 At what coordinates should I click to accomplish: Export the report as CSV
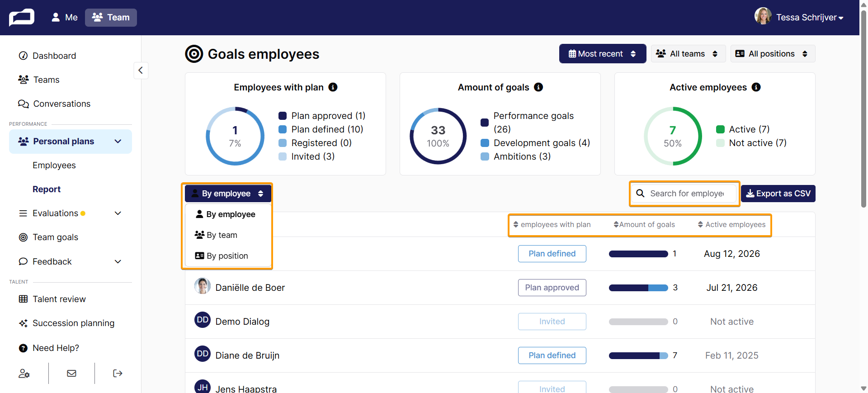[x=778, y=194]
